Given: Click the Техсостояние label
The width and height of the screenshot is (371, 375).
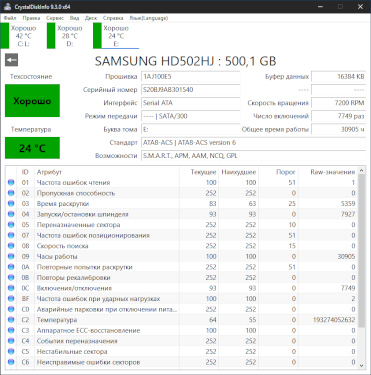Looking at the screenshot, I should [x=31, y=76].
